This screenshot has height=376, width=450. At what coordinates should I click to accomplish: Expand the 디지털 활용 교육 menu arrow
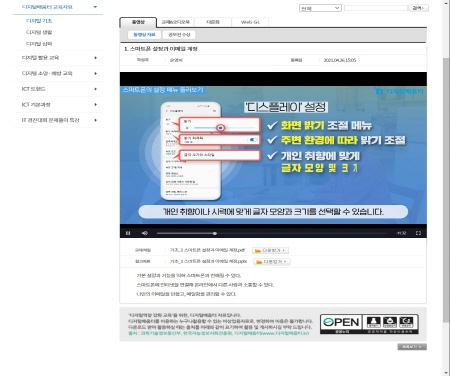coord(96,58)
